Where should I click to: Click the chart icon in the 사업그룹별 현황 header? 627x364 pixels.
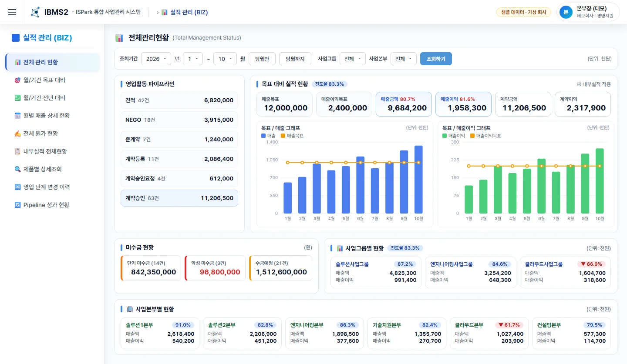[340, 248]
